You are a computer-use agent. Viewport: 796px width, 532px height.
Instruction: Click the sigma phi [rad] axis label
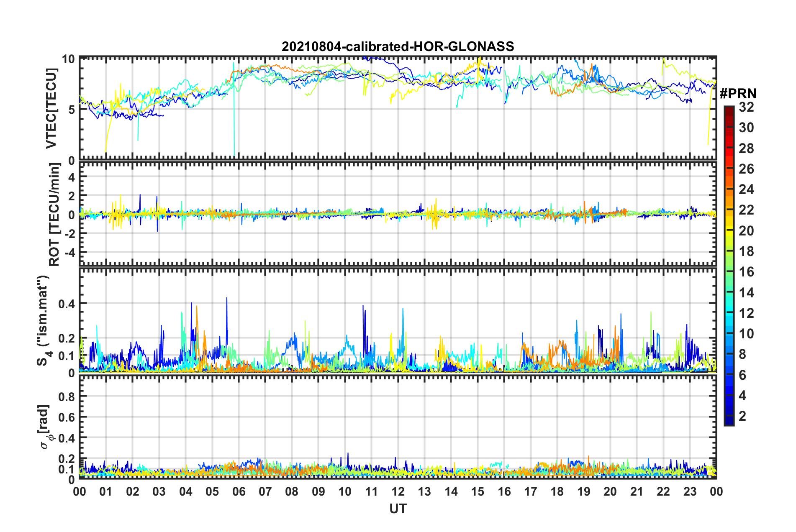click(46, 427)
